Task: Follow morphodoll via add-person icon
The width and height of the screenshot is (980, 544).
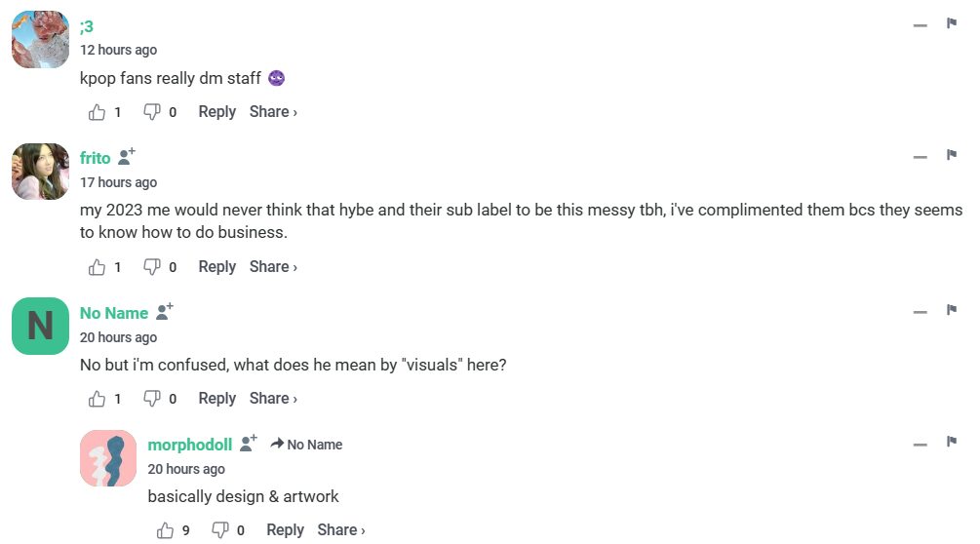Action: click(x=249, y=444)
